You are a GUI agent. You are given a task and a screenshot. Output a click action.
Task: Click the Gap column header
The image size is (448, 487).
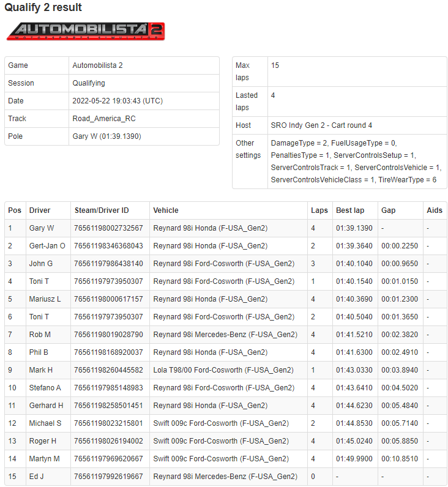click(389, 210)
